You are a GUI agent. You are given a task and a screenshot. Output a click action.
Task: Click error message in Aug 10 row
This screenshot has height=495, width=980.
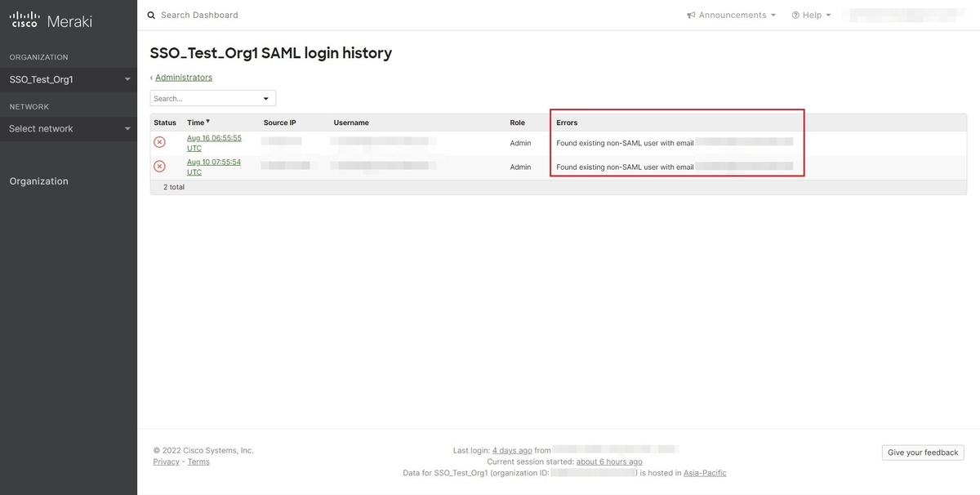[625, 167]
